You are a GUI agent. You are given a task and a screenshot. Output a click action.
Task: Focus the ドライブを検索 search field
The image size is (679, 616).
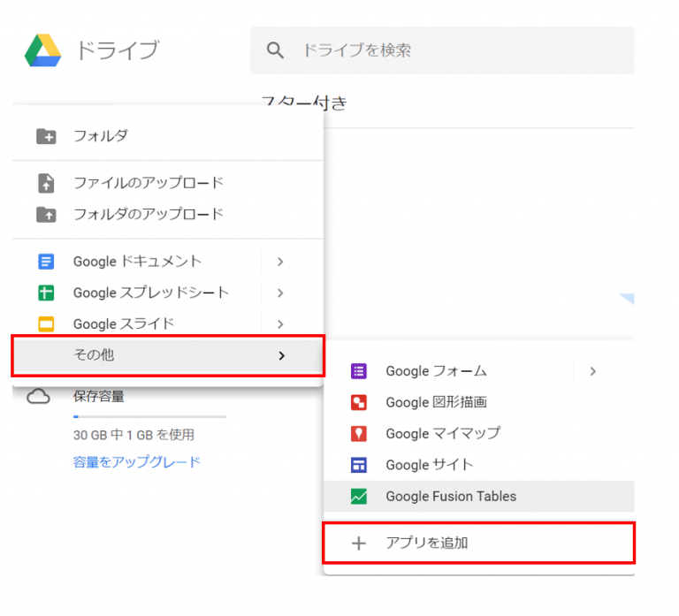coord(442,50)
